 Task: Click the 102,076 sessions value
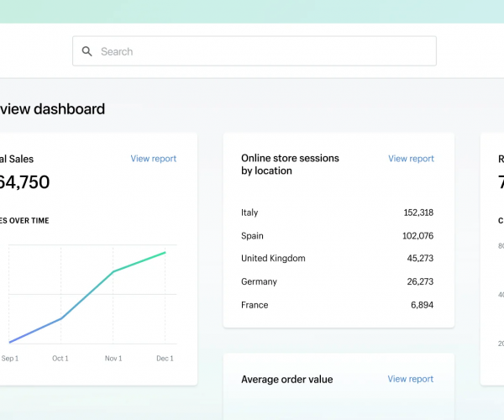pyautogui.click(x=417, y=236)
